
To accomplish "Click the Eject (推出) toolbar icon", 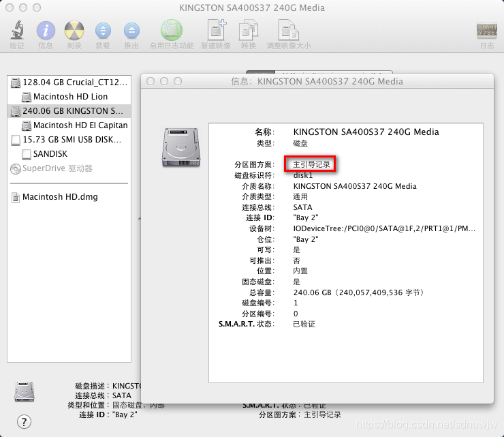I will click(131, 31).
